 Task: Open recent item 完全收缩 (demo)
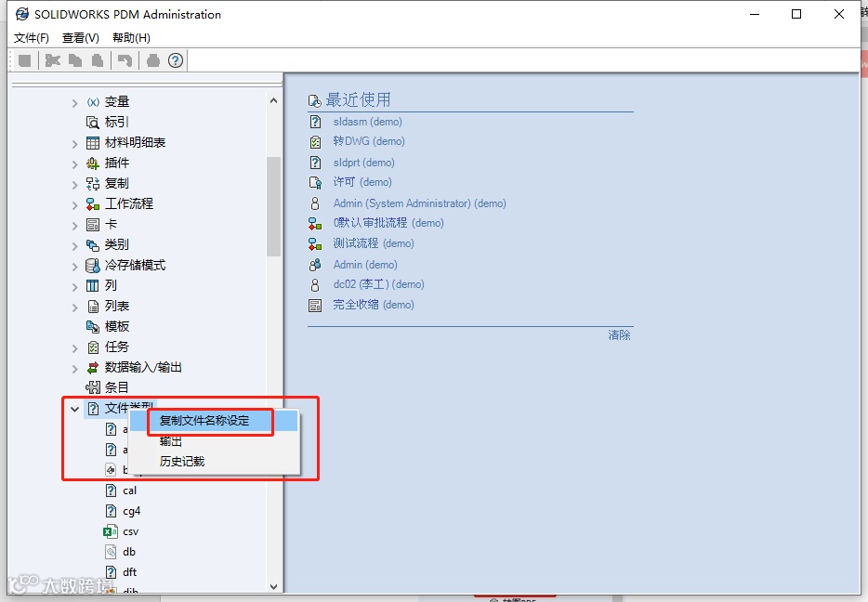[x=373, y=305]
